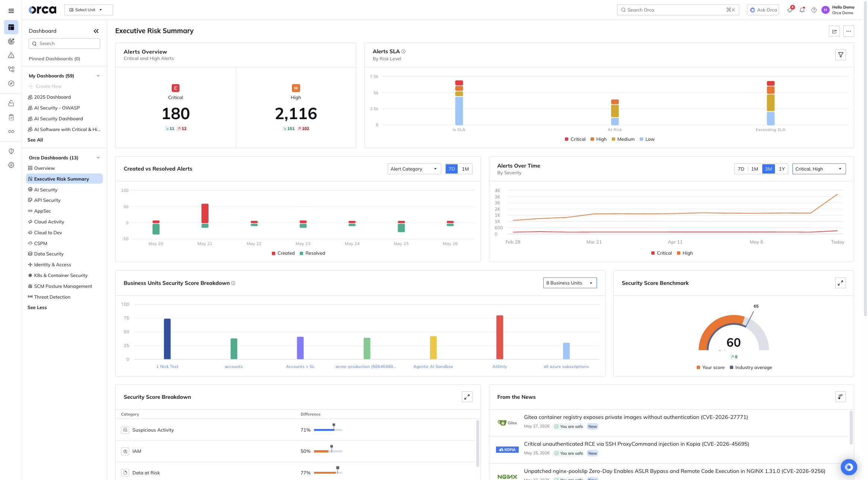Open the Alerts SLA filter
This screenshot has height=480, width=868.
click(840, 55)
